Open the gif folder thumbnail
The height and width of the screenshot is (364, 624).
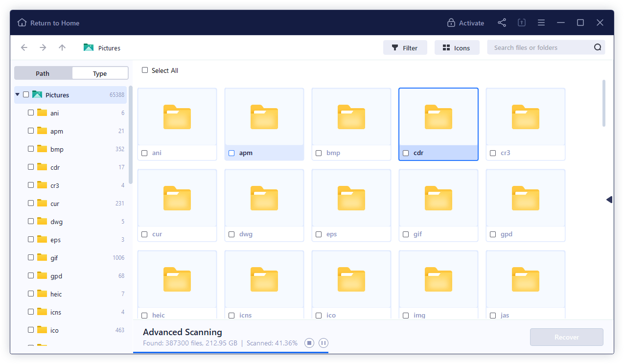point(438,199)
